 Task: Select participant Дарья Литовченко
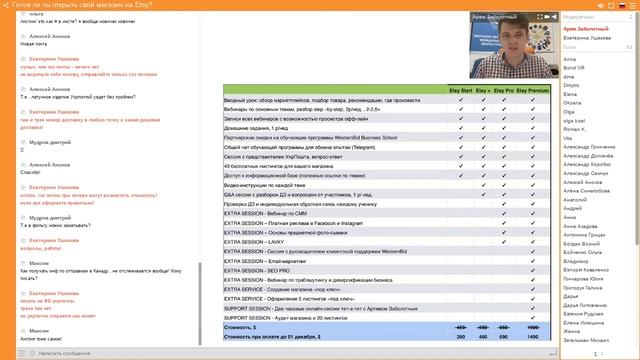(x=585, y=305)
